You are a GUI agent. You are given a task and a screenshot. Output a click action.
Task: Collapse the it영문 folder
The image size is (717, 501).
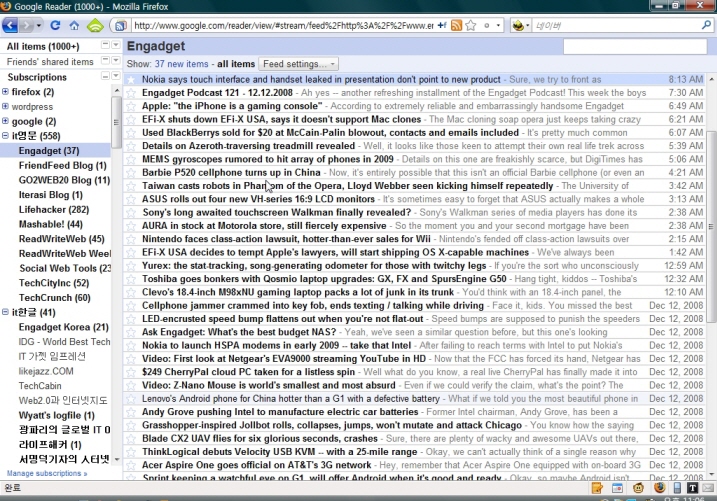[x=5, y=135]
